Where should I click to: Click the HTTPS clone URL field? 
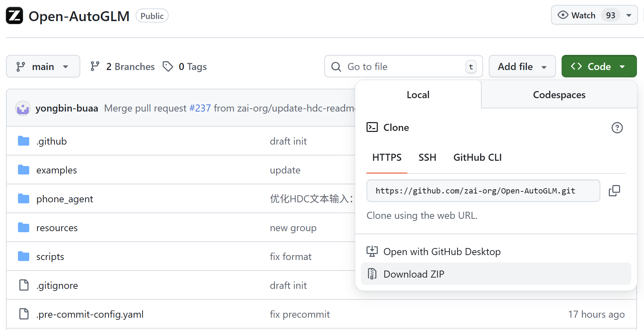point(483,191)
